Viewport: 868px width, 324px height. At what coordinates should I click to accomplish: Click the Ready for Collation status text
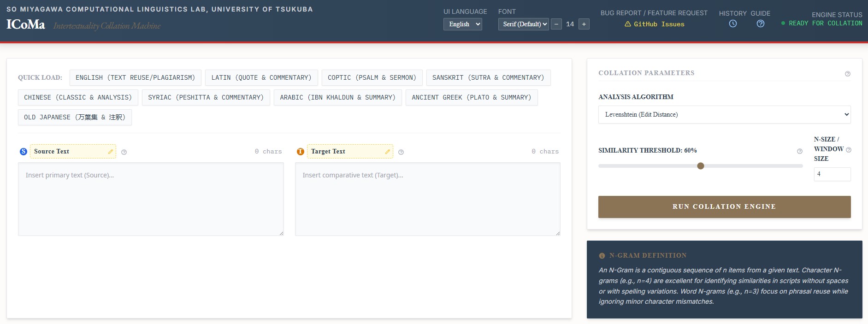click(x=826, y=23)
